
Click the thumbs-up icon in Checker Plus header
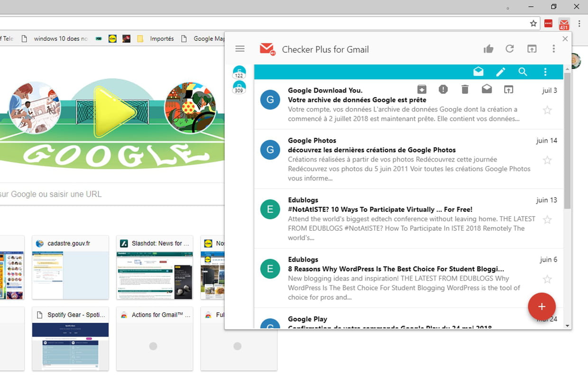488,49
